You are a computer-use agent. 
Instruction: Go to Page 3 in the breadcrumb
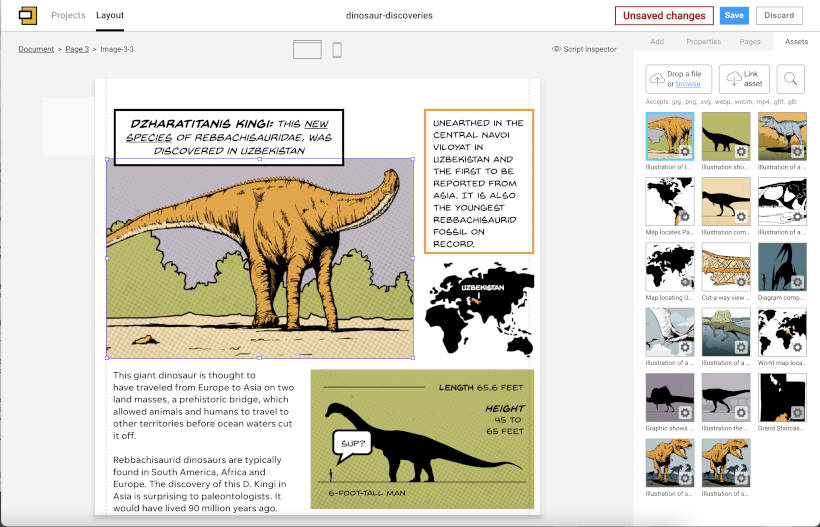[77, 49]
